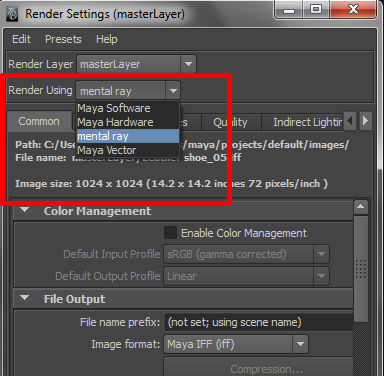Click the File name prefix field
The width and height of the screenshot is (384, 376).
[258, 322]
